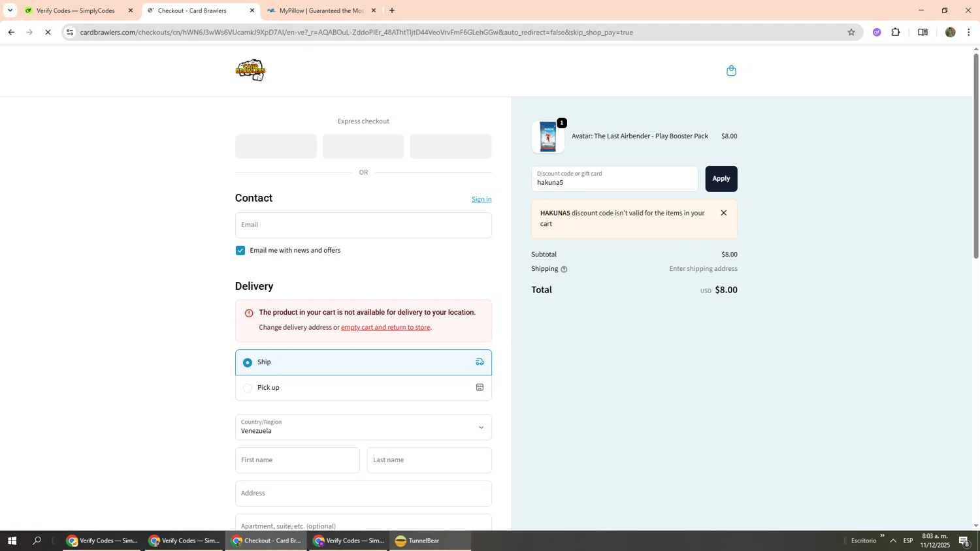Apply the discount code
Viewport: 980px width, 551px height.
click(x=721, y=179)
